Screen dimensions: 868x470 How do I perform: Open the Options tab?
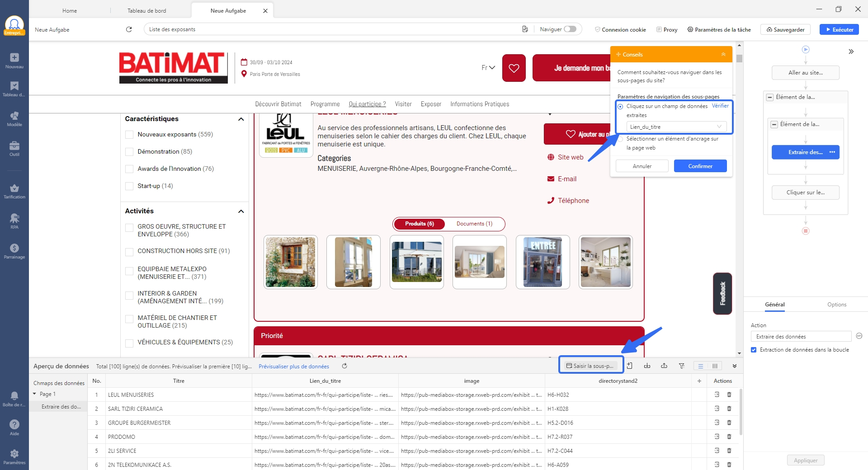pyautogui.click(x=837, y=305)
